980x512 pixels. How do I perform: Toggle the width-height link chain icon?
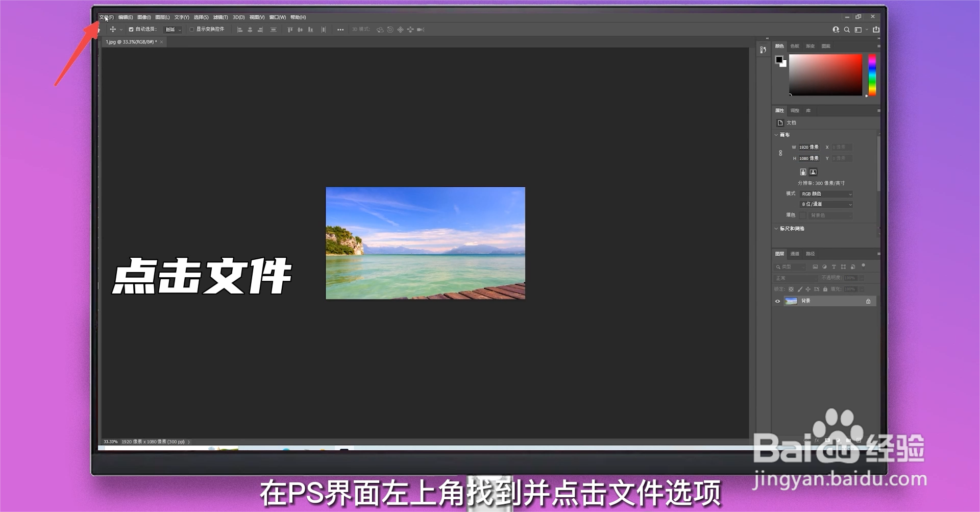(x=780, y=153)
